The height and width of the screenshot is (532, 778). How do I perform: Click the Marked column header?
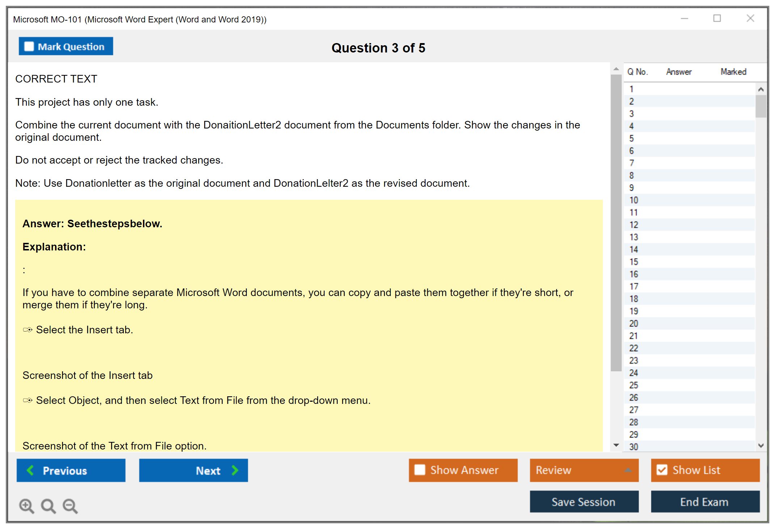pos(733,72)
